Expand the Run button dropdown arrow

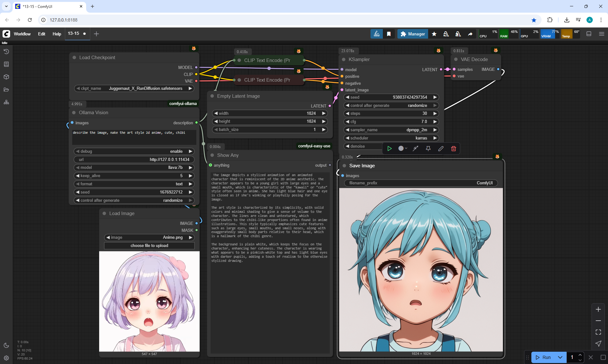[560, 357]
